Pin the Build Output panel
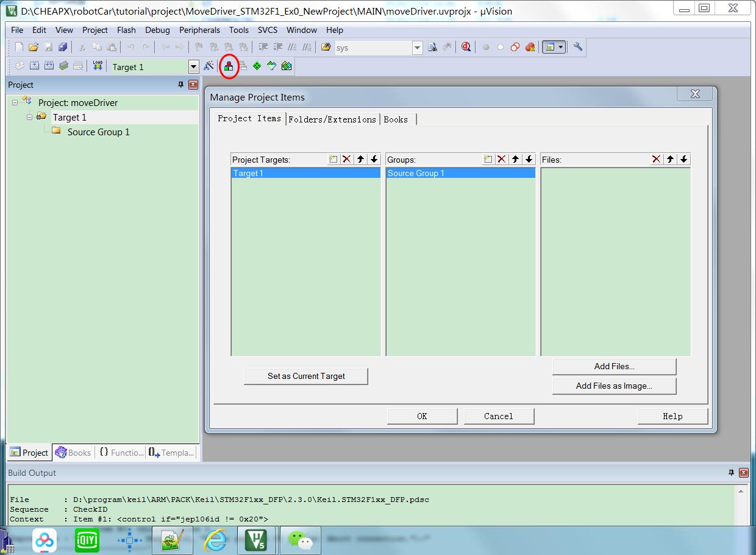 tap(732, 473)
